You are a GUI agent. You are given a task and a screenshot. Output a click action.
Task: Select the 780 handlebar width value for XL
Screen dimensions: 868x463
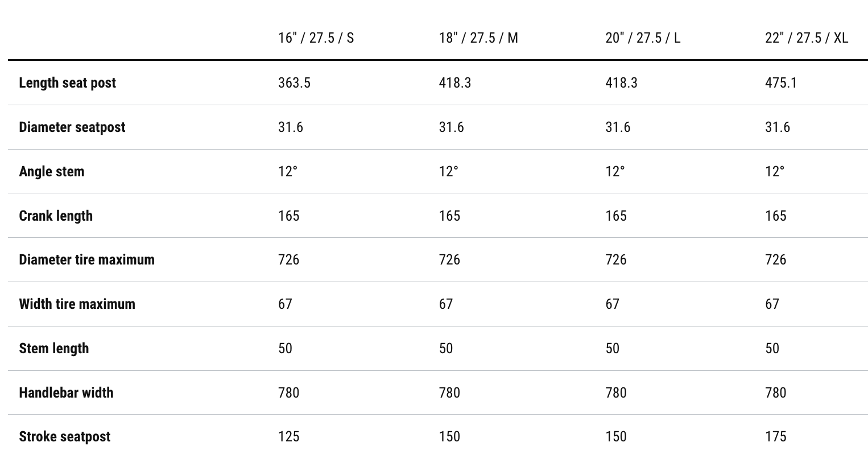click(x=775, y=393)
